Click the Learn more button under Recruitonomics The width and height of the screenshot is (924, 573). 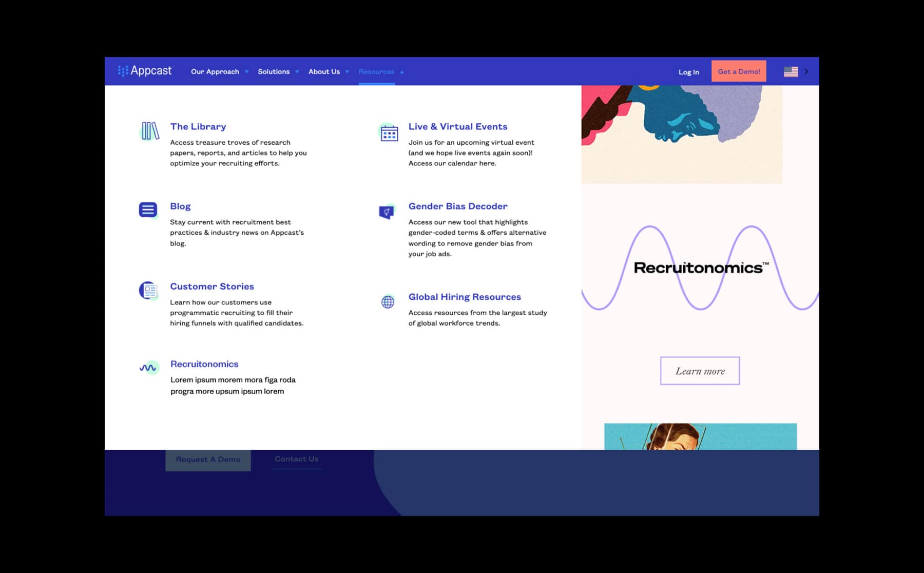click(700, 371)
